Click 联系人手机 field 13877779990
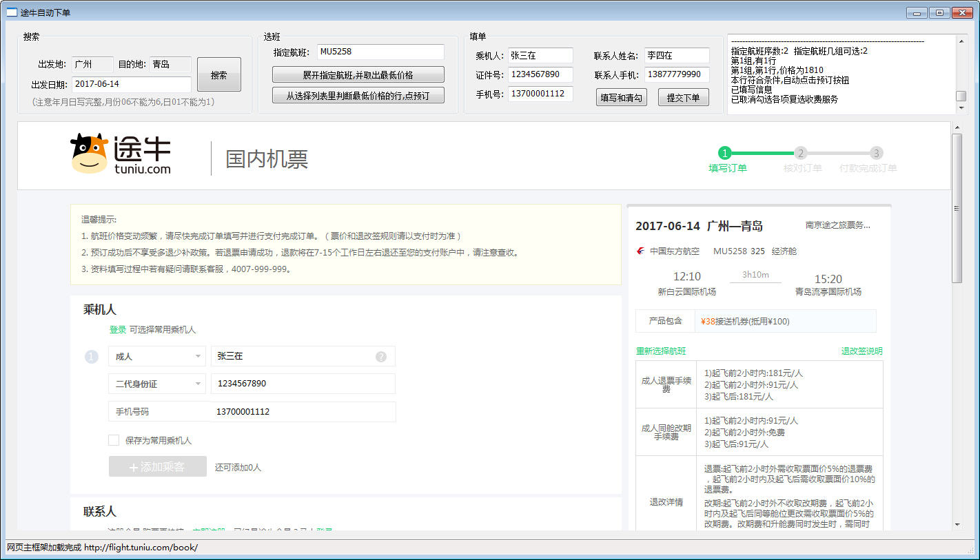This screenshot has height=560, width=980. click(x=677, y=74)
